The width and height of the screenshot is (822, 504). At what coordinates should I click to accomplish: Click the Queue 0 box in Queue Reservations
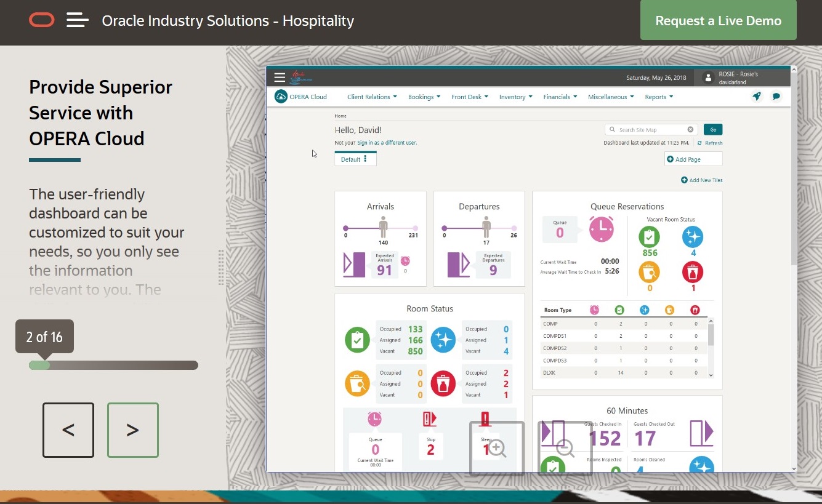pos(560,229)
